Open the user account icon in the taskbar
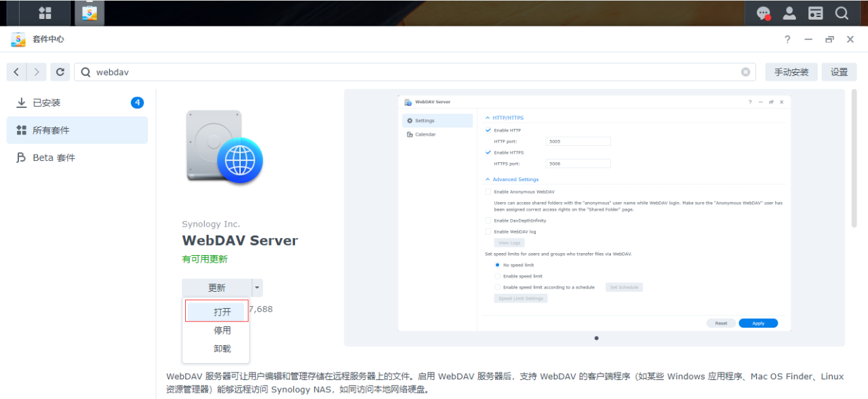Image resolution: width=868 pixels, height=399 pixels. (x=789, y=13)
